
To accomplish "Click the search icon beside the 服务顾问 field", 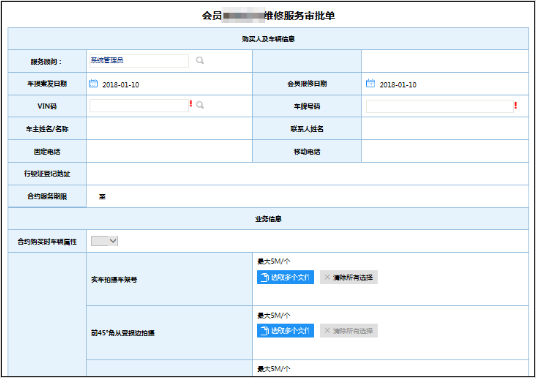I will click(200, 60).
